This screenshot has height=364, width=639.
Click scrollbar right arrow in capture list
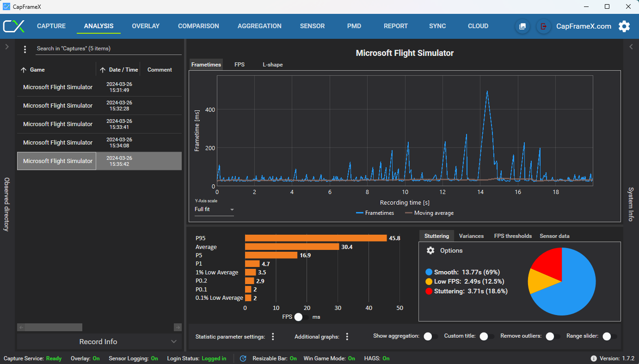(178, 327)
